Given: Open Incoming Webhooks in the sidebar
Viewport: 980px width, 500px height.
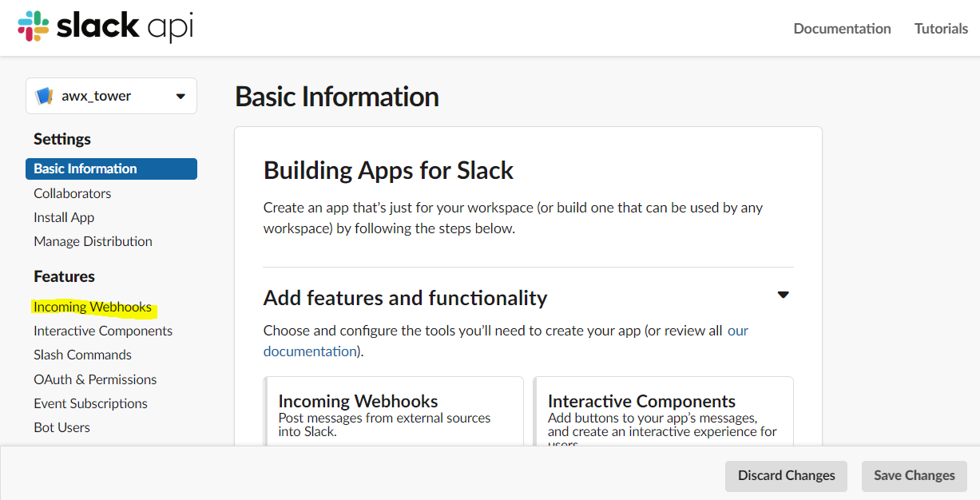Looking at the screenshot, I should 93,307.
